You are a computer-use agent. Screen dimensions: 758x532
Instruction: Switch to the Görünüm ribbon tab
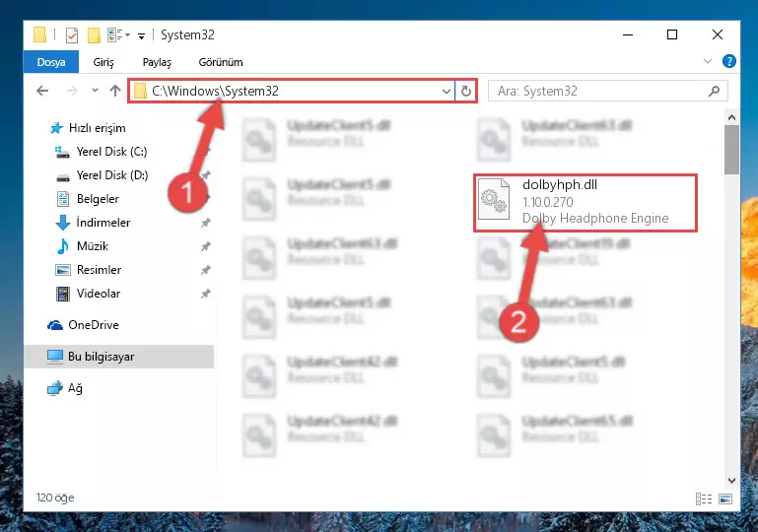(221, 62)
